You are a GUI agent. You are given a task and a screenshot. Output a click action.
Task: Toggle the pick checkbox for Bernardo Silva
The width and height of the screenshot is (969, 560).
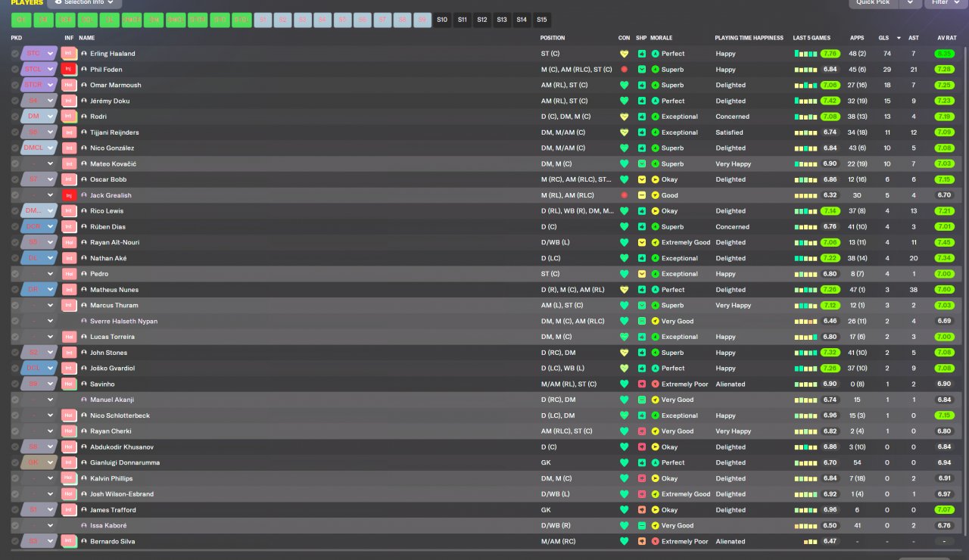[x=15, y=542]
